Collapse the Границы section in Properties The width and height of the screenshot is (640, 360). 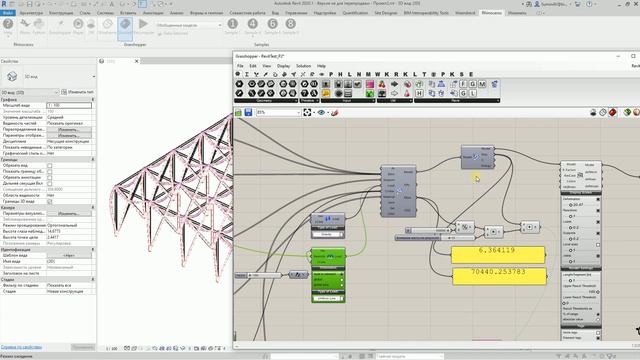93,160
